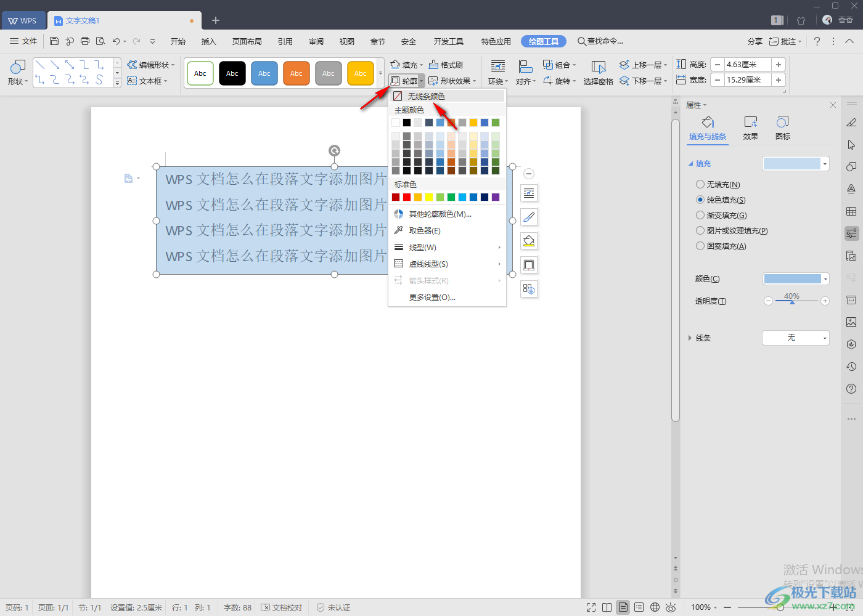Click the sidebar picture icon

pos(851,322)
